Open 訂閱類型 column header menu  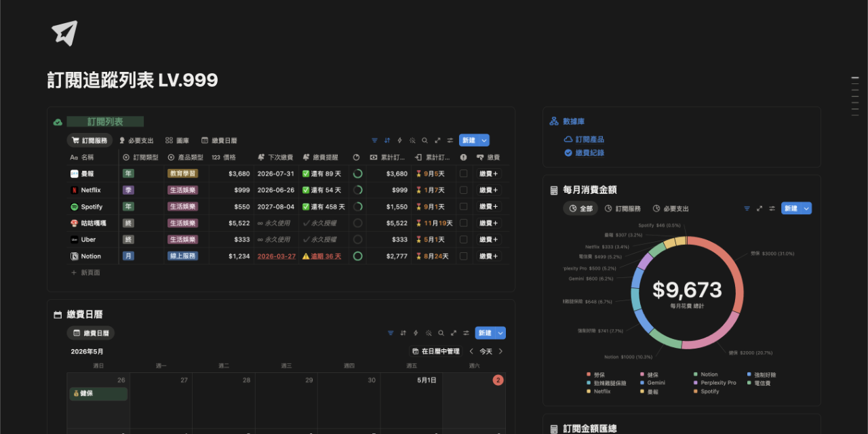140,157
